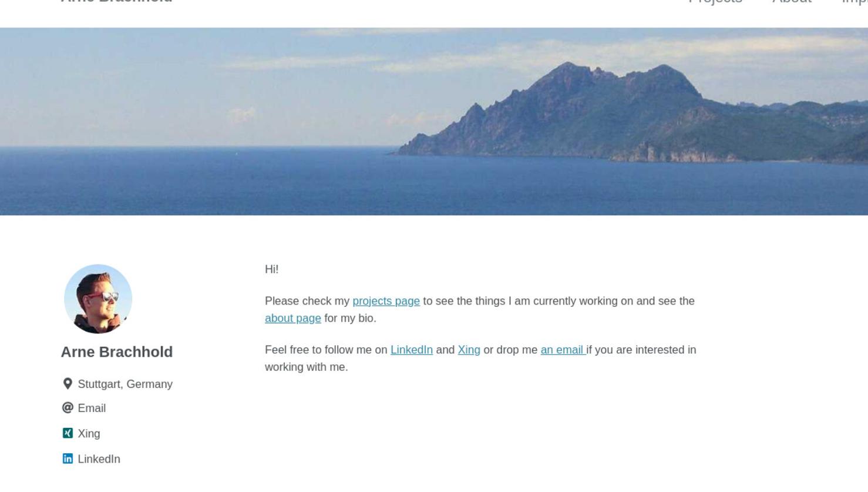The width and height of the screenshot is (868, 492).
Task: Go to Projects in the top navigation
Action: click(715, 2)
